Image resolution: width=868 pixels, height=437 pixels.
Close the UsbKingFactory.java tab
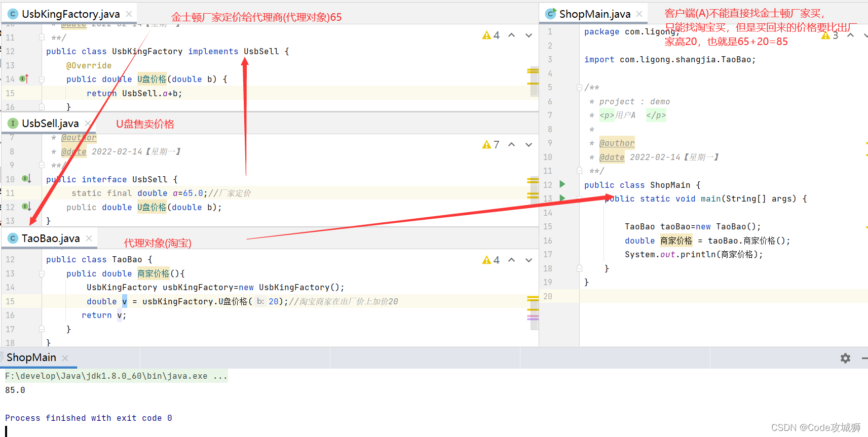pyautogui.click(x=129, y=14)
